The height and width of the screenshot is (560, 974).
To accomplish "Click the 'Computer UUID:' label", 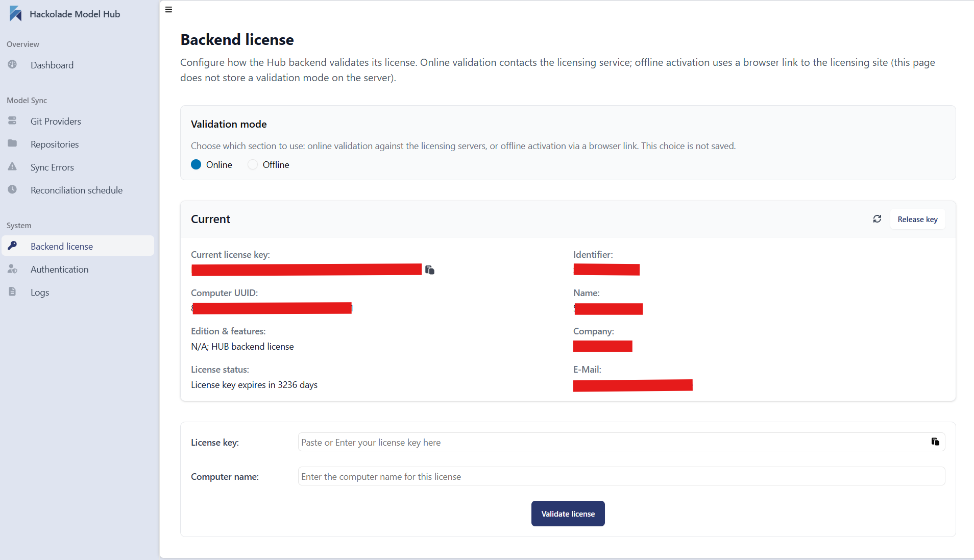I will pos(225,293).
